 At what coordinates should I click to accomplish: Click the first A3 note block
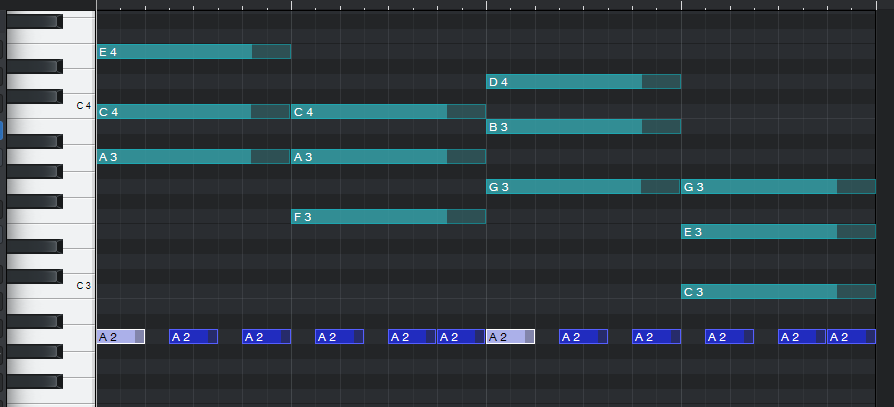(x=175, y=157)
